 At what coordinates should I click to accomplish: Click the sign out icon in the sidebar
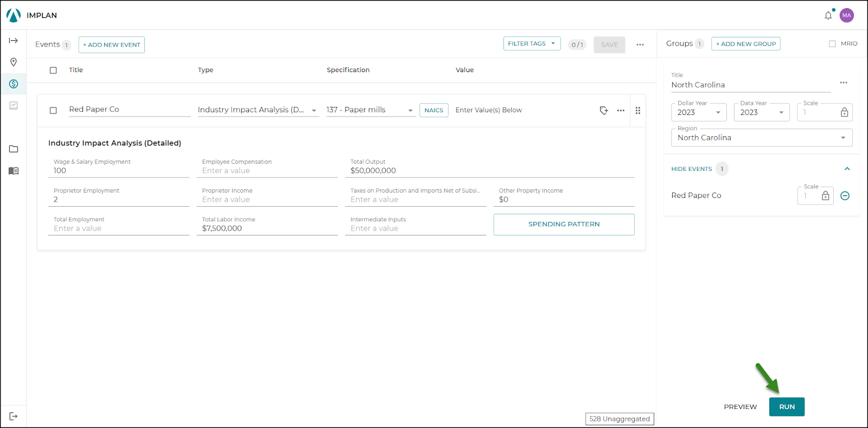click(x=14, y=416)
